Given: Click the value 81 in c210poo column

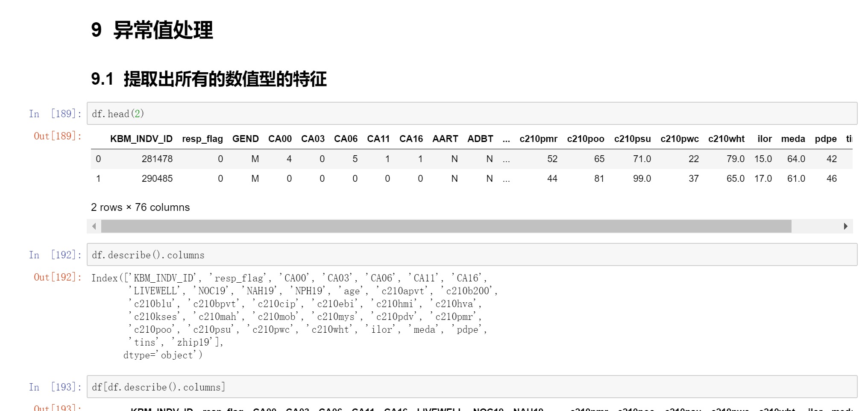Looking at the screenshot, I should pos(599,179).
